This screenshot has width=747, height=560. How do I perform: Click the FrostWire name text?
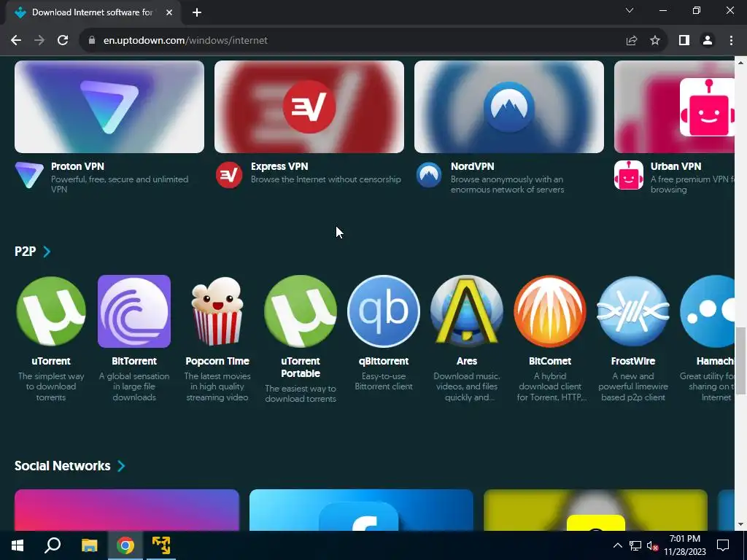632,361
